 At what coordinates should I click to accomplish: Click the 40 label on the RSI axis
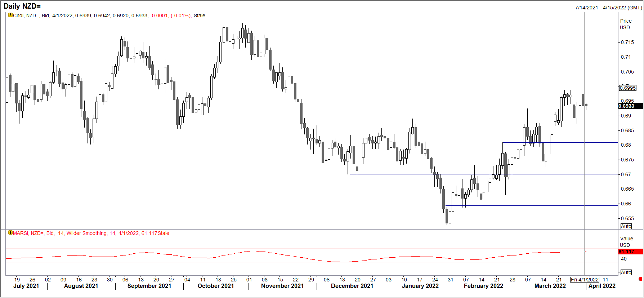coord(623,259)
